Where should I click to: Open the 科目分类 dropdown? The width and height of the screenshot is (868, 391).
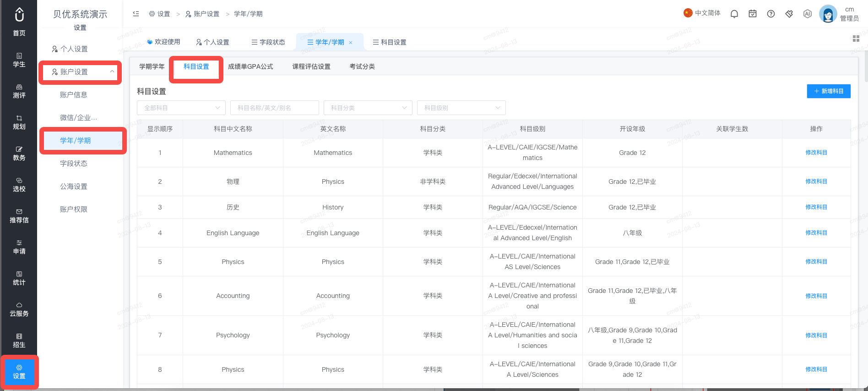point(368,108)
